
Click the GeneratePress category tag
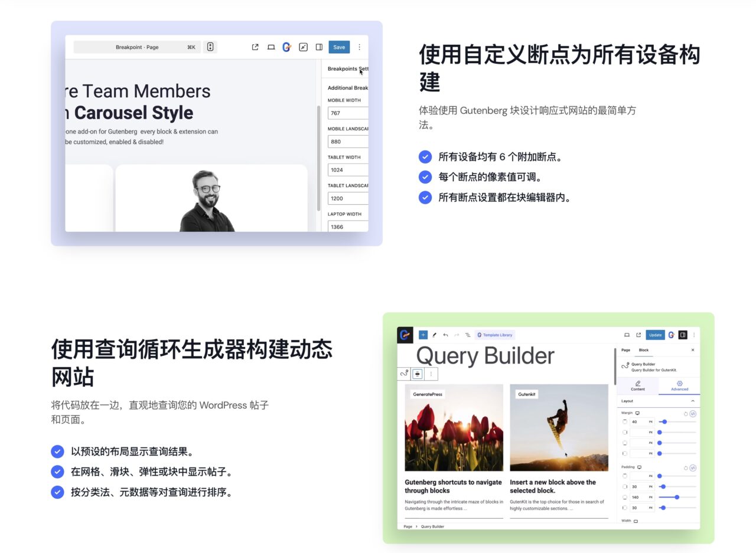(428, 394)
